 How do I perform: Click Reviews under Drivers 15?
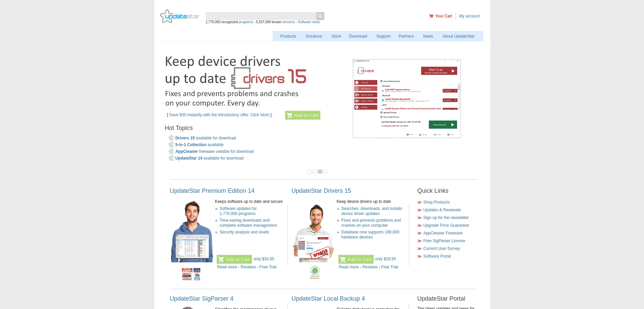[370, 267]
